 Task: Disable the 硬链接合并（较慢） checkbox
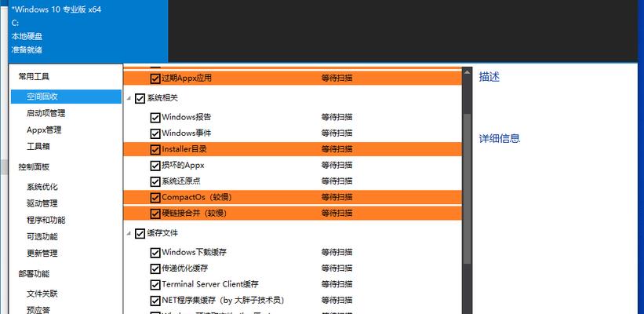155,214
